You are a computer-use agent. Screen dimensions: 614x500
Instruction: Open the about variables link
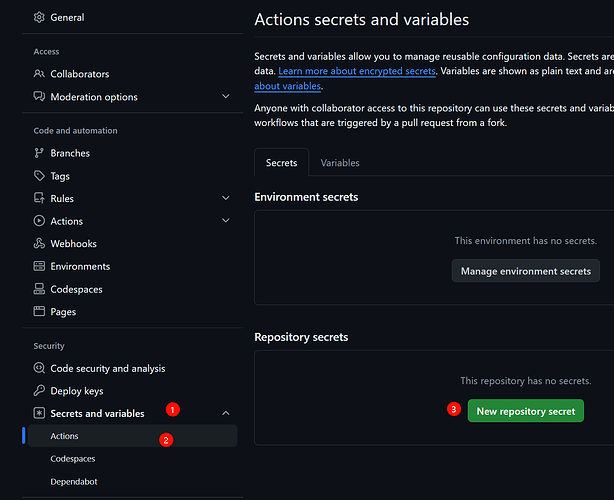coord(287,86)
